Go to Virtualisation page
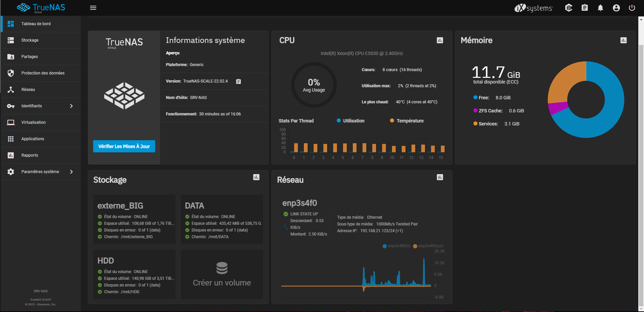This screenshot has width=644, height=312. (34, 122)
